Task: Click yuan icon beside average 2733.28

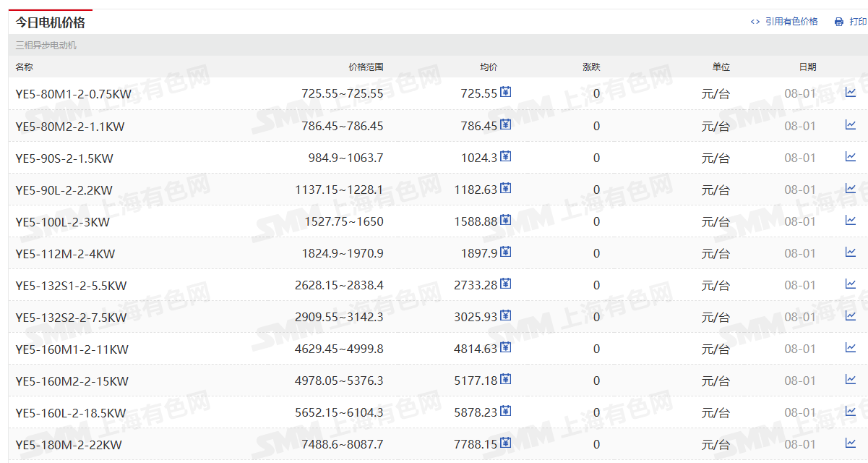Action: tap(506, 283)
